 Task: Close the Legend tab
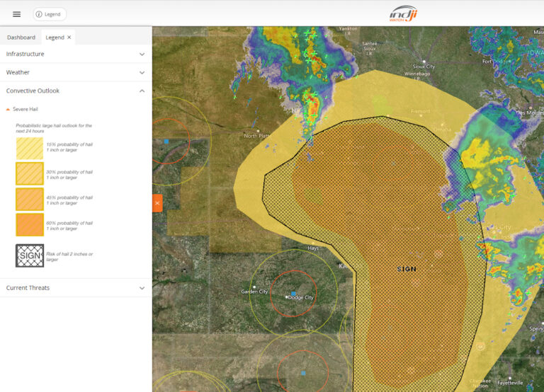(x=69, y=38)
